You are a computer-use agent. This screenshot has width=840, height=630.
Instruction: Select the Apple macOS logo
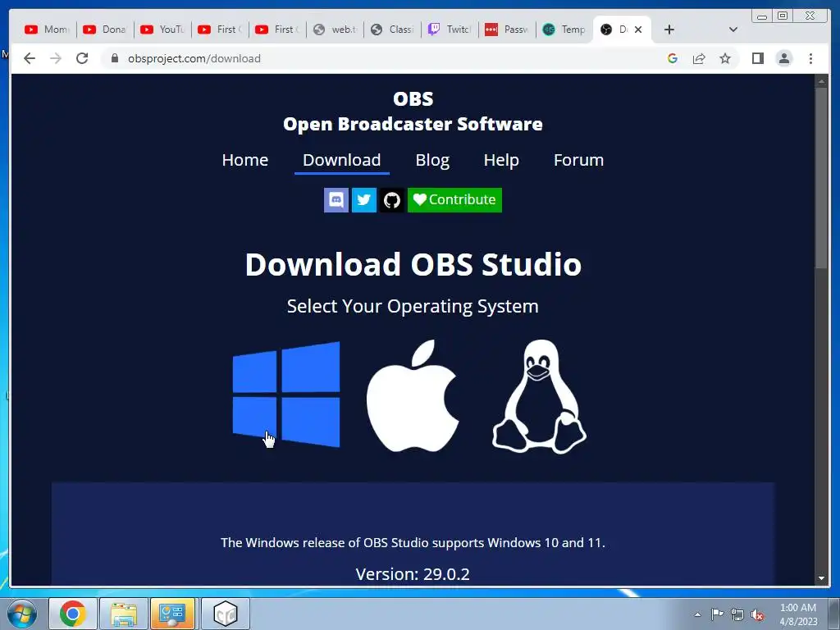(x=413, y=396)
